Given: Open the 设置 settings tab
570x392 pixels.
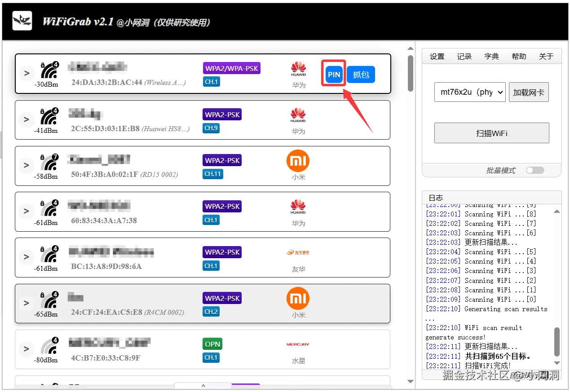Looking at the screenshot, I should pos(437,56).
